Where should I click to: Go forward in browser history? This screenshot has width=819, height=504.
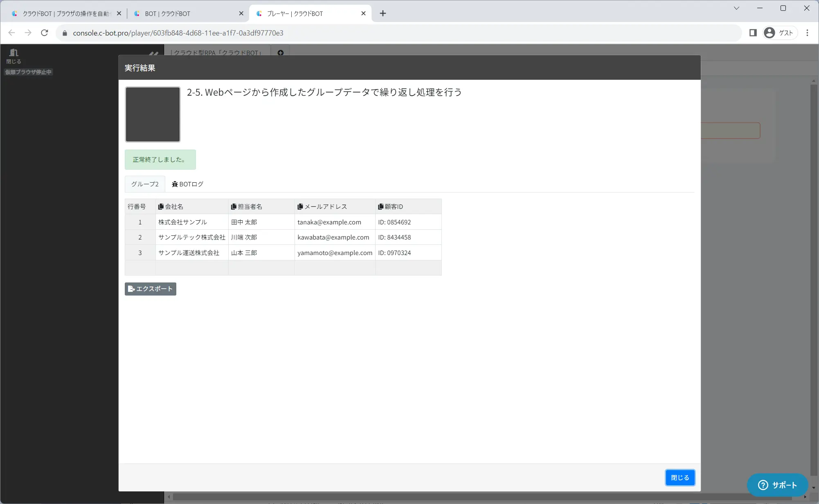coord(28,33)
